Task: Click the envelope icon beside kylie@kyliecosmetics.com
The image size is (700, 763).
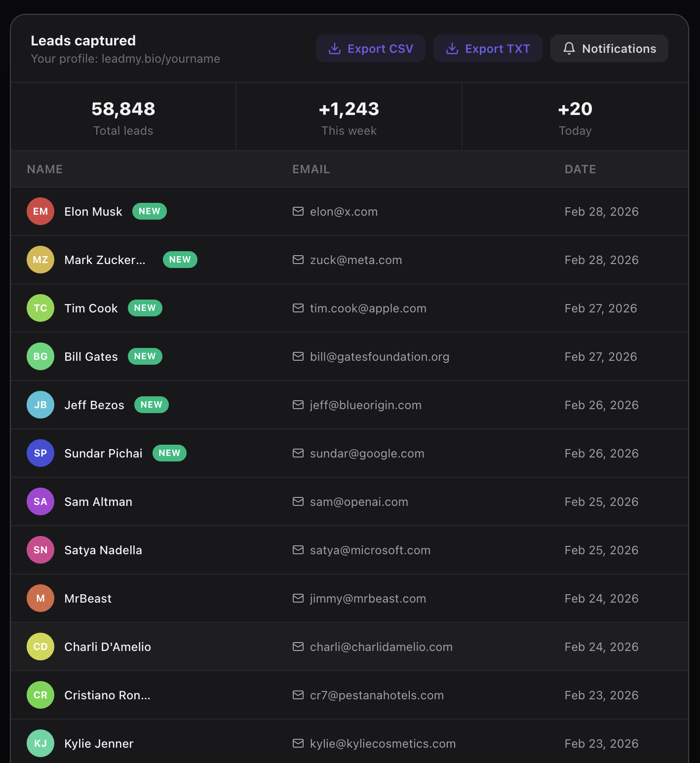Action: (298, 743)
